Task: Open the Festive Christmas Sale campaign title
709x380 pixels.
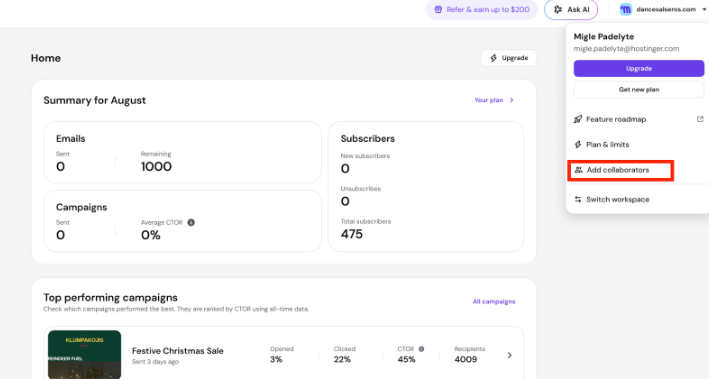Action: pos(178,351)
